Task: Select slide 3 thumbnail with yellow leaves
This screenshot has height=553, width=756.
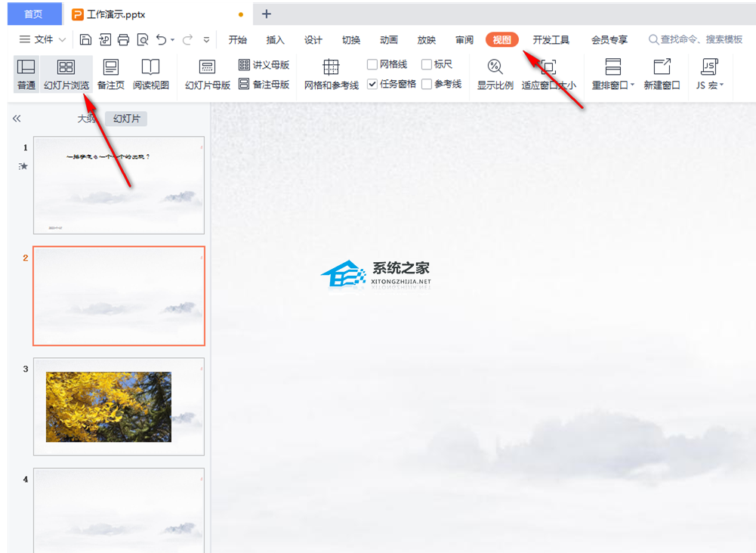Action: pyautogui.click(x=119, y=406)
